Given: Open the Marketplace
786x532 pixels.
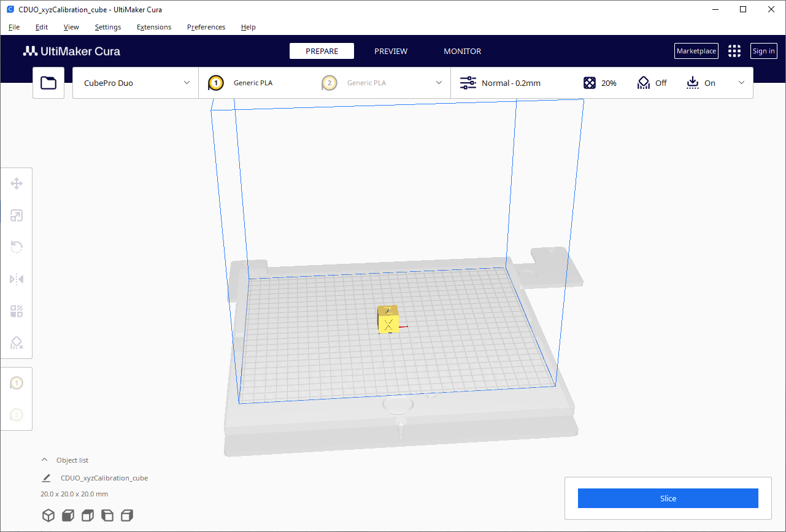Looking at the screenshot, I should [x=696, y=51].
